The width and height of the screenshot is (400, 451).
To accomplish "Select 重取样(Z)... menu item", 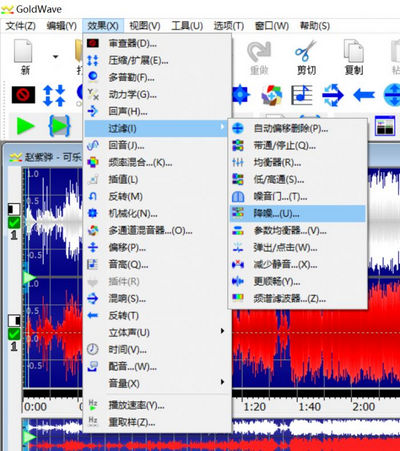I will (157, 422).
